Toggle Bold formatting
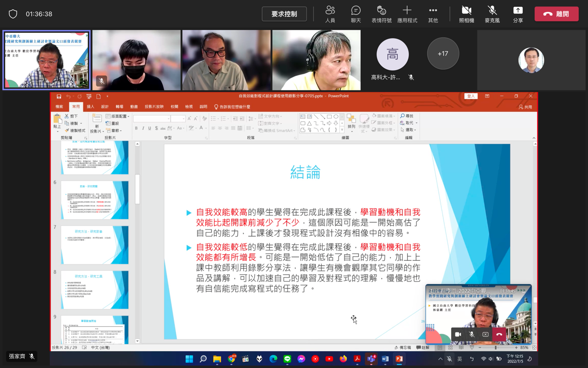Viewport: 588px width, 368px height. point(136,128)
